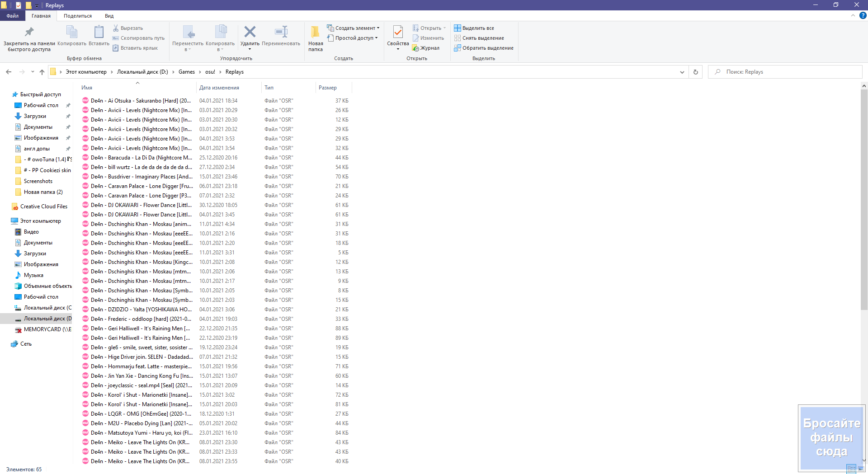Select Этот компьютер in navigation pane

[40, 221]
